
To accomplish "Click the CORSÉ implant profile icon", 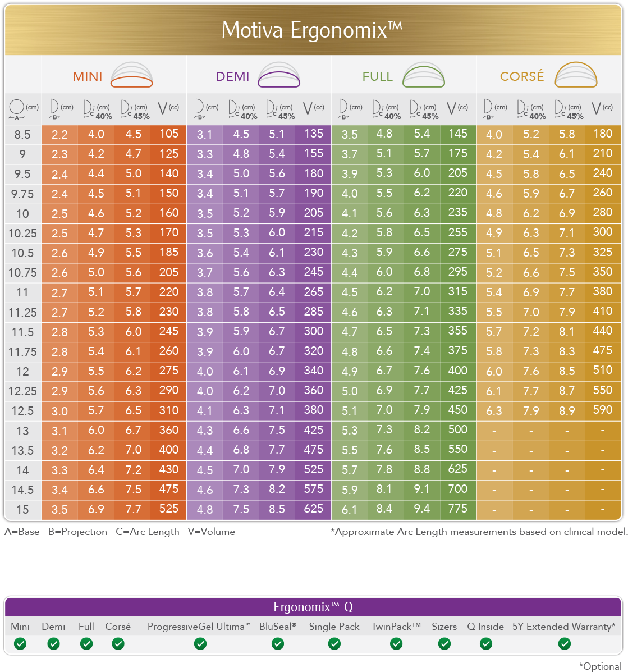I will click(576, 75).
